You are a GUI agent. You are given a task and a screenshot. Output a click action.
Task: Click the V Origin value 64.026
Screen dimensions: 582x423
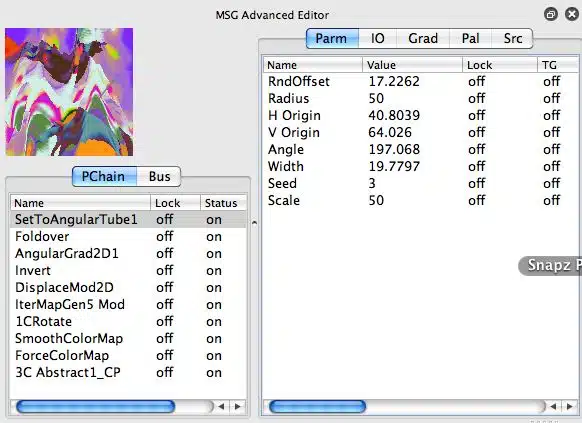click(x=390, y=132)
